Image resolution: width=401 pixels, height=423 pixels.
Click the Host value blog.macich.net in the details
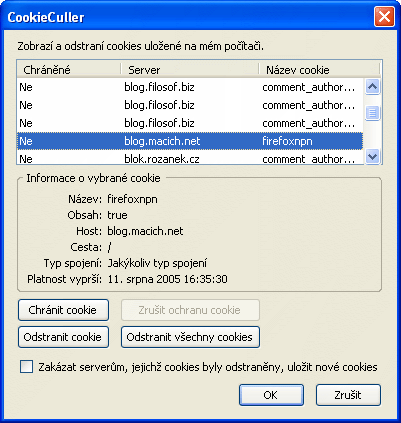point(145,231)
